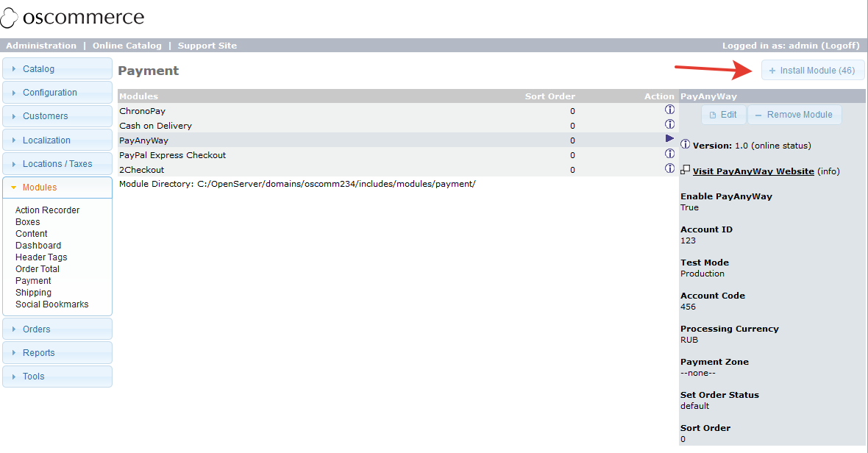Go to Online Catalog
This screenshot has width=868, height=453.
click(x=127, y=46)
